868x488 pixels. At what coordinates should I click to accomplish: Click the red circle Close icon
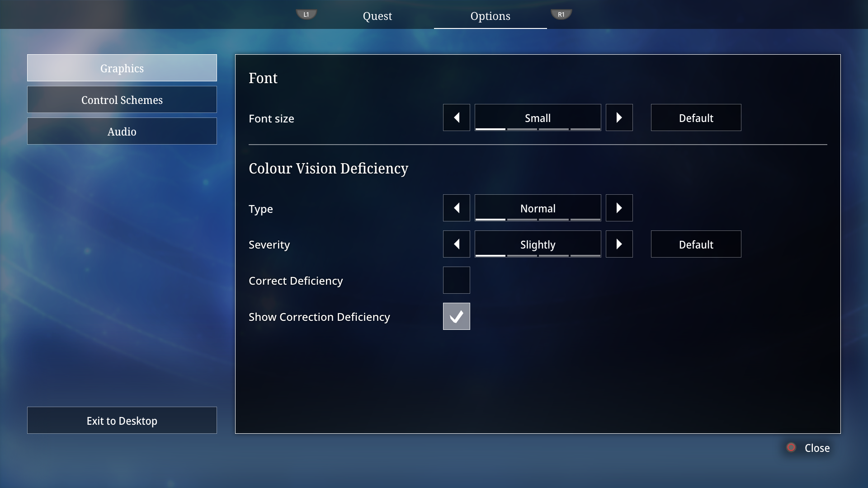[791, 447]
